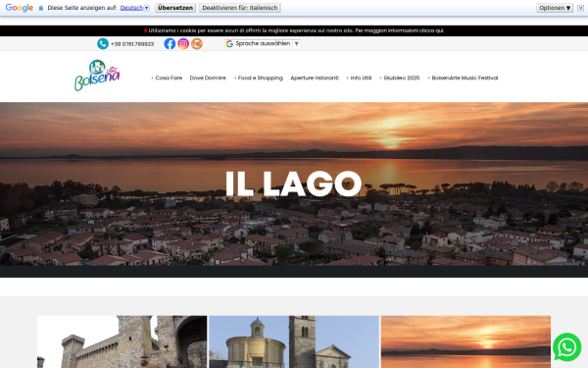Viewport: 588px width, 368px height.
Task: Click the orange social icon beside Instagram
Action: (197, 44)
